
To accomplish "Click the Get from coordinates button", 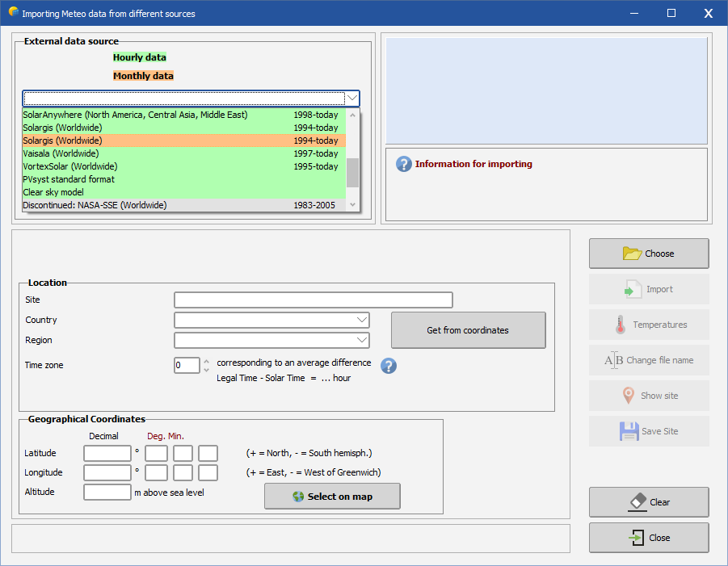I will (468, 330).
